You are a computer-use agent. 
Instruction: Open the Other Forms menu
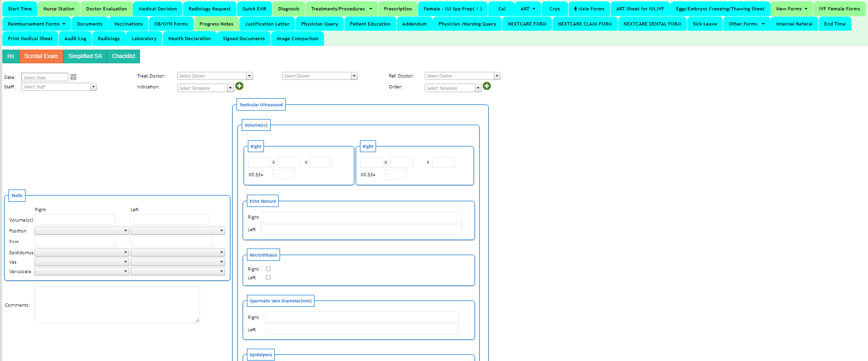[x=746, y=24]
